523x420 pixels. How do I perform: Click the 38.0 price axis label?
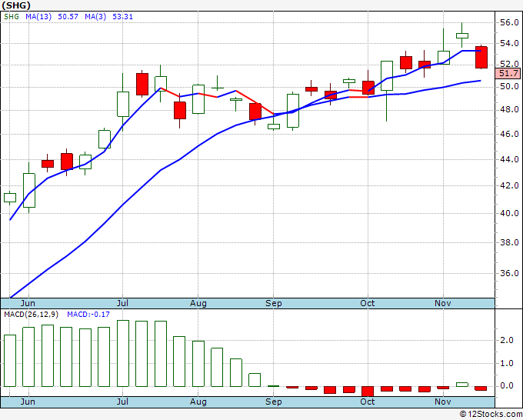click(x=509, y=242)
